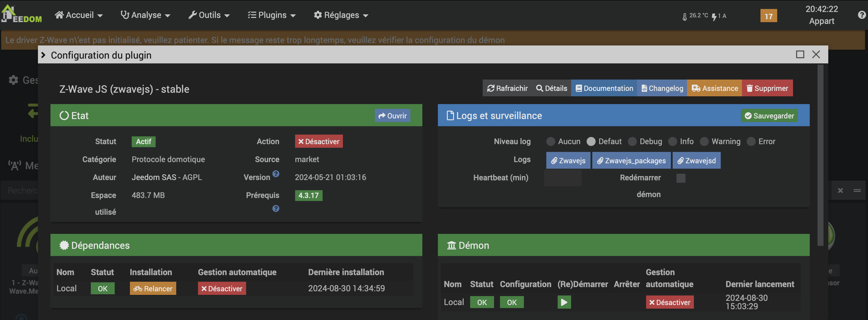Select the Debug log level
The height and width of the screenshot is (320, 868).
click(632, 141)
